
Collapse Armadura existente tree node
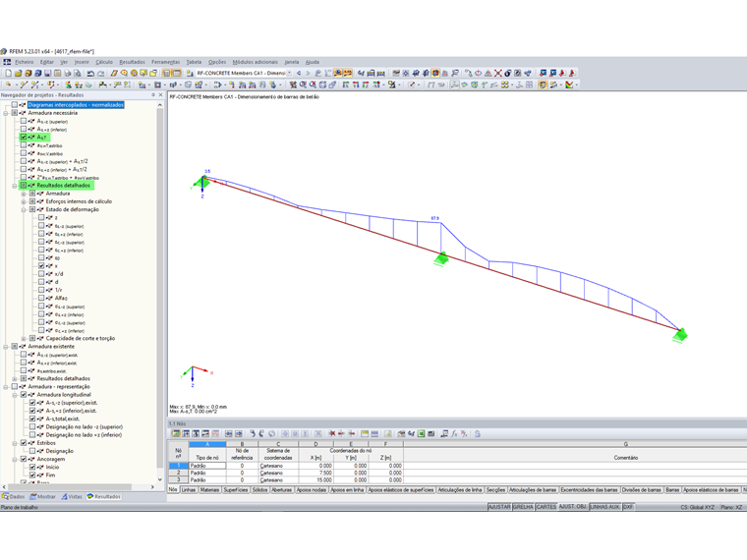pos(6,347)
